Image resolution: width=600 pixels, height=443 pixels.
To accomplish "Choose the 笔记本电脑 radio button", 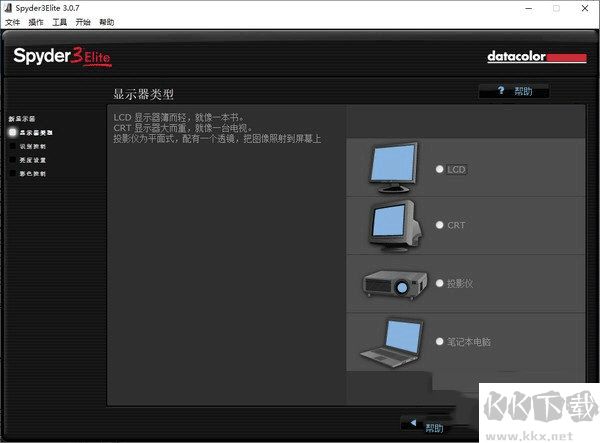I will point(439,341).
